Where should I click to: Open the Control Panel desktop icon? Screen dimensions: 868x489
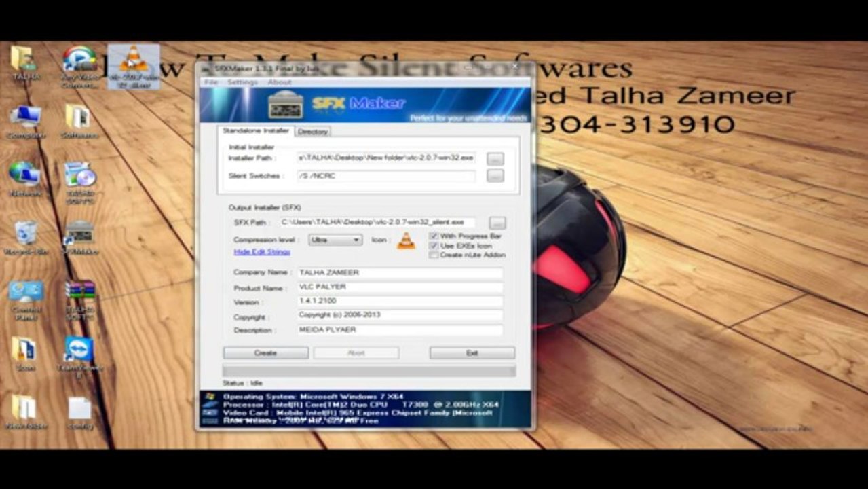coord(26,301)
